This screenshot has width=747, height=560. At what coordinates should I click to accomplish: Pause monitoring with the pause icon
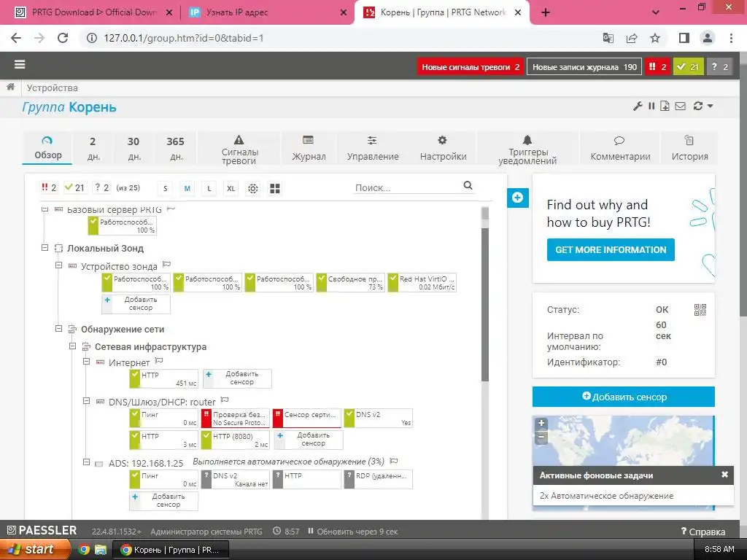tap(651, 106)
